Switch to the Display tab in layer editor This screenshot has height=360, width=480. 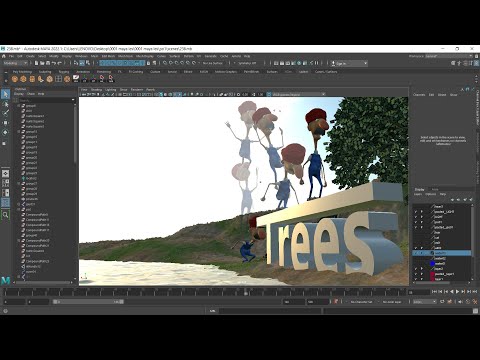click(x=419, y=189)
